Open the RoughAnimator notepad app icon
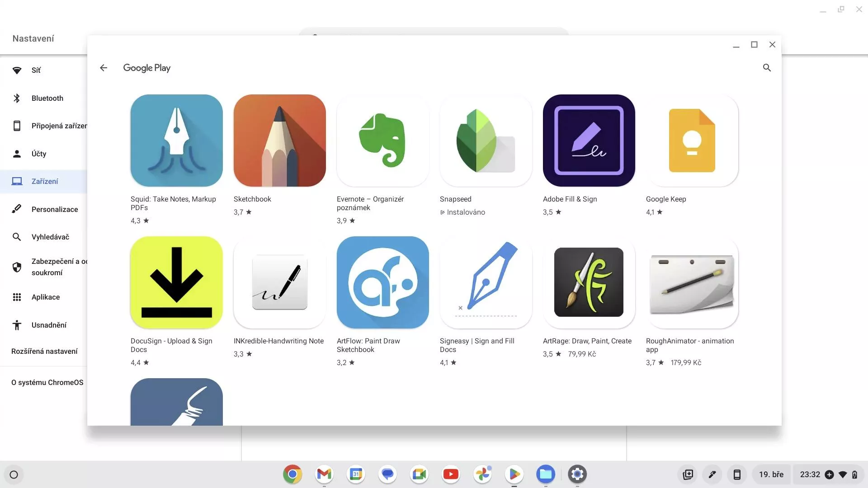Screen dimensions: 868x488 point(692,282)
